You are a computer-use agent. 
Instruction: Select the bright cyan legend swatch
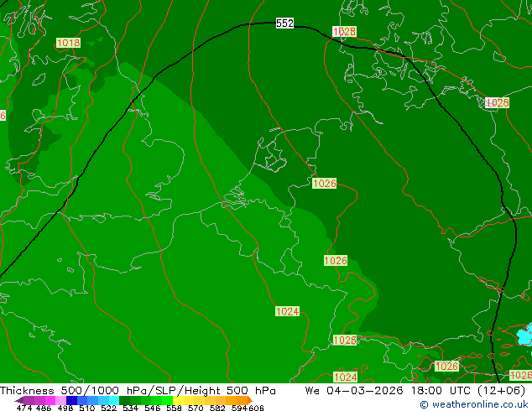pyautogui.click(x=114, y=400)
